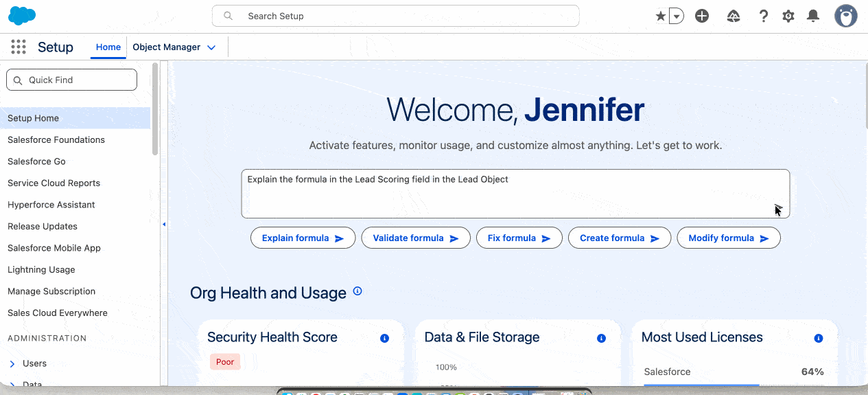Click the Create formula button
The width and height of the screenshot is (868, 395).
(x=619, y=238)
